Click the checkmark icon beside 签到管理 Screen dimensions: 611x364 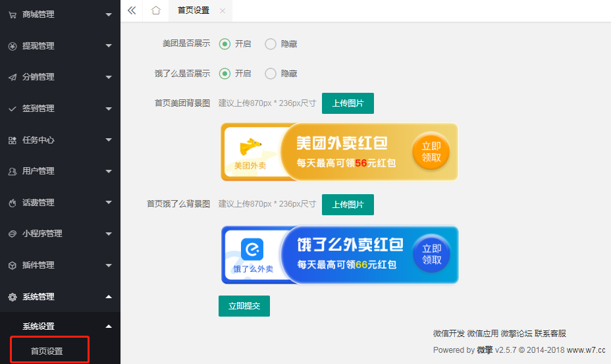[x=13, y=109]
